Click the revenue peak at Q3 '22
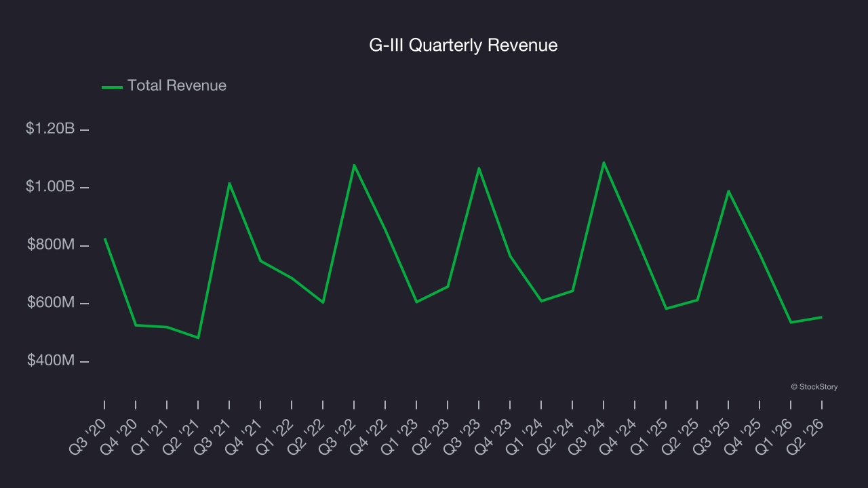Image resolution: width=868 pixels, height=488 pixels. [x=354, y=165]
